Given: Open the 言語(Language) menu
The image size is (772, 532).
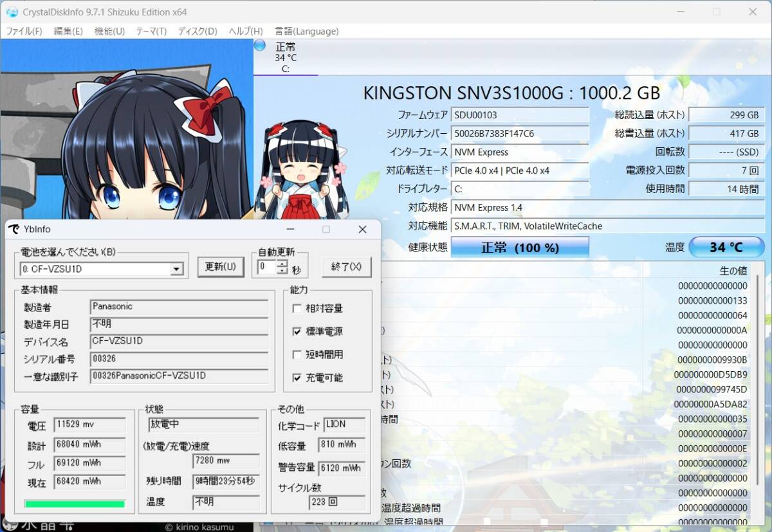Looking at the screenshot, I should [x=306, y=31].
